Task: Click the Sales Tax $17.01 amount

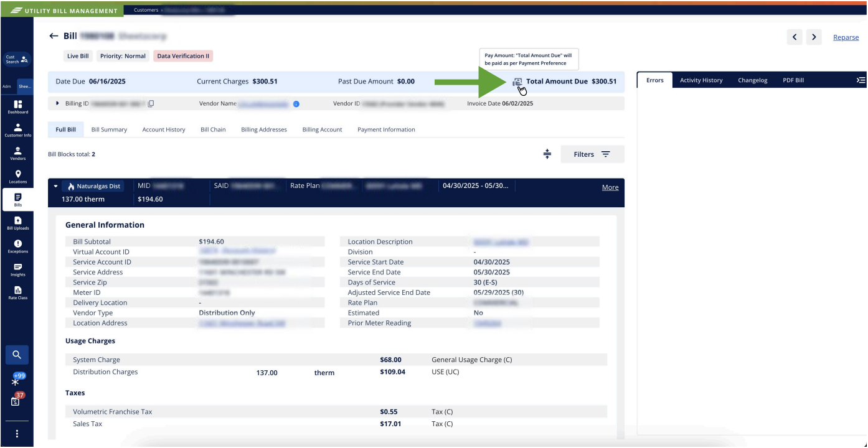Action: coord(390,424)
